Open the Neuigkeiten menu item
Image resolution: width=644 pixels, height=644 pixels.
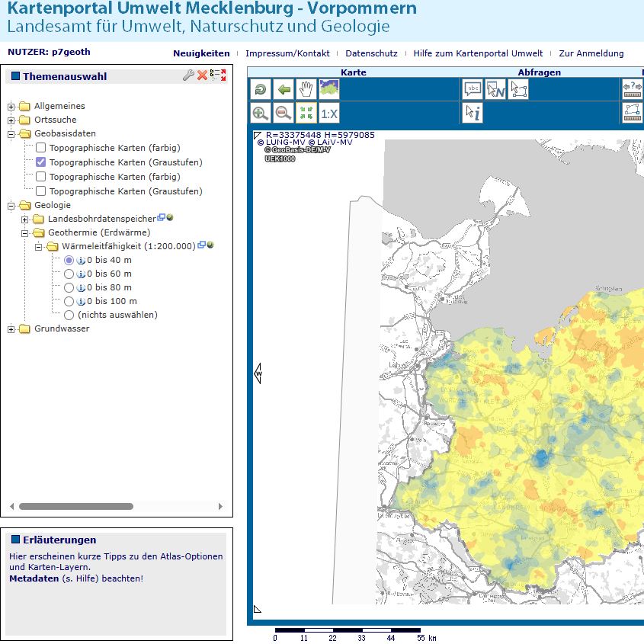201,53
